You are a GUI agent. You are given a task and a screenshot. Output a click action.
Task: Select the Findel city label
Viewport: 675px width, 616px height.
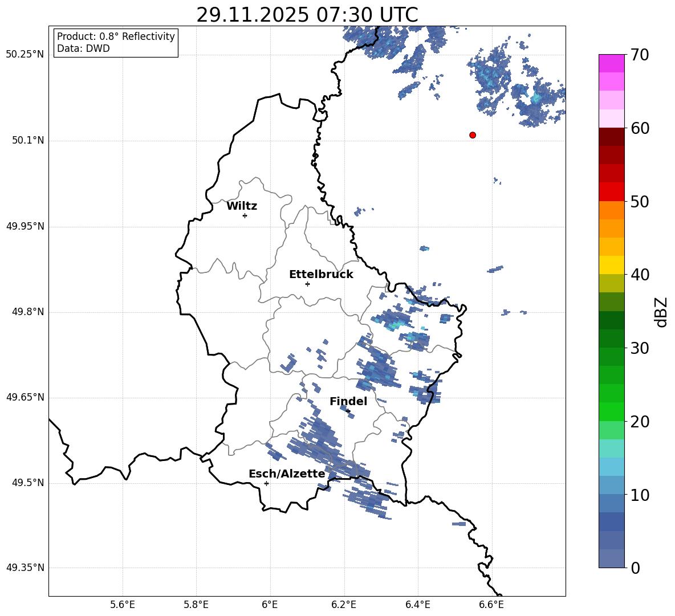coord(348,401)
